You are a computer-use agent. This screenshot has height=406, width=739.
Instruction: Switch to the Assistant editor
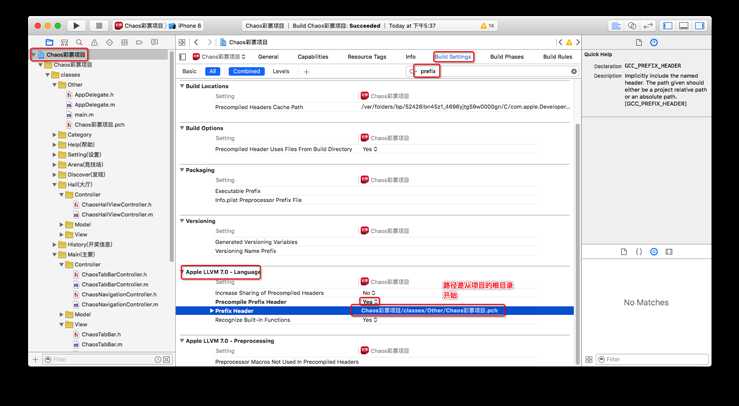(632, 26)
